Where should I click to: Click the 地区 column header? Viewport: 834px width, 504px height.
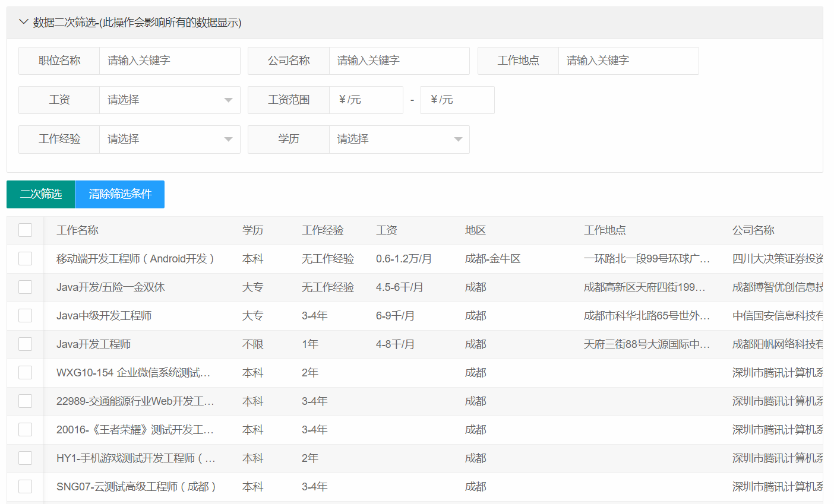click(475, 230)
